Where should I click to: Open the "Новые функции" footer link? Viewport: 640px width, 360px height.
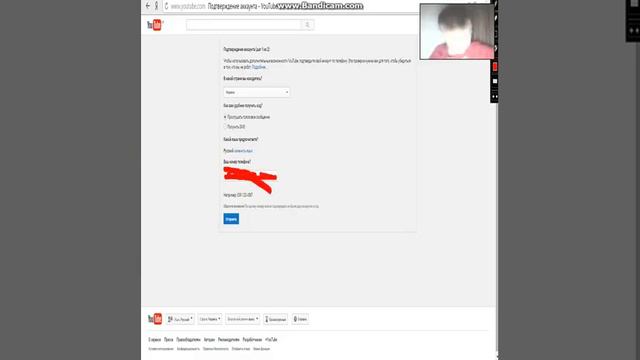[261, 349]
